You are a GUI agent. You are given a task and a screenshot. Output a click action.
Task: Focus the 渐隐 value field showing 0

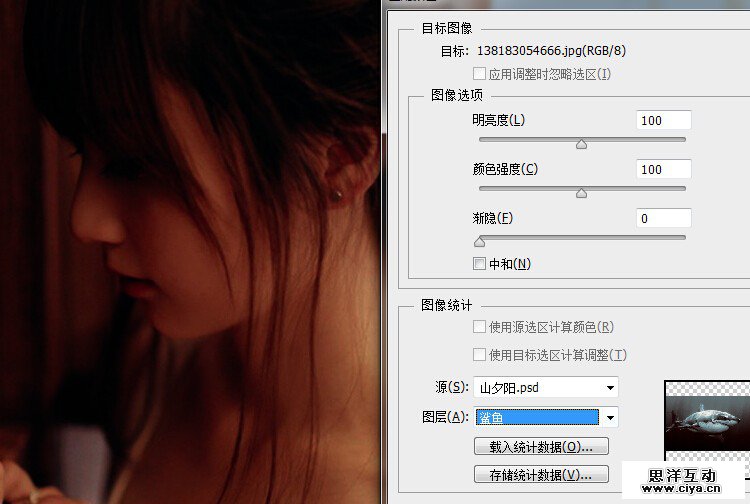coord(663,218)
